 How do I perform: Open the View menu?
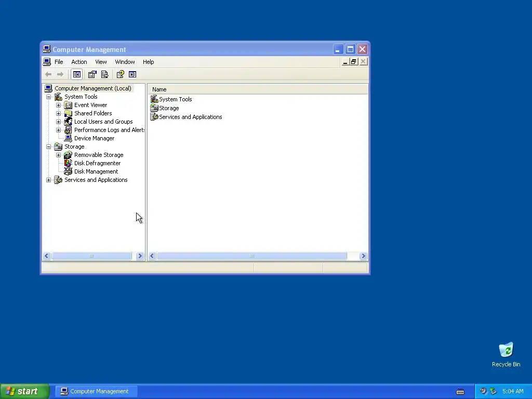101,62
